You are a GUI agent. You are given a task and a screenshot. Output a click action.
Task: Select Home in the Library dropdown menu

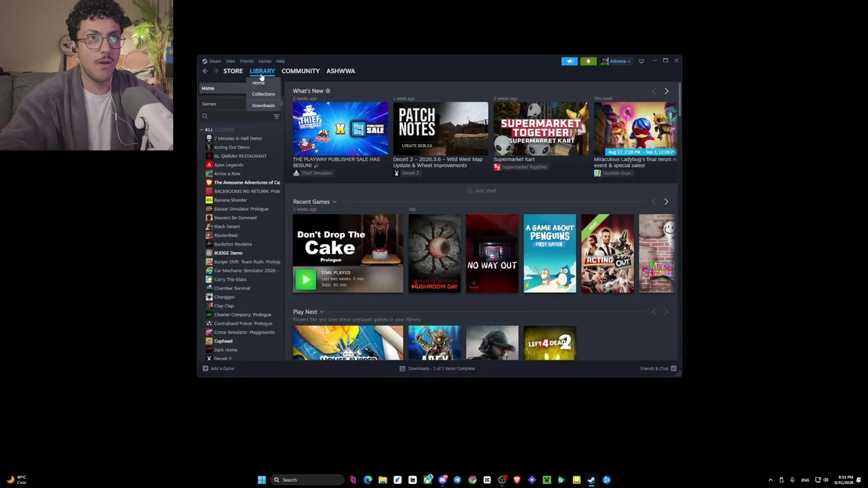258,83
